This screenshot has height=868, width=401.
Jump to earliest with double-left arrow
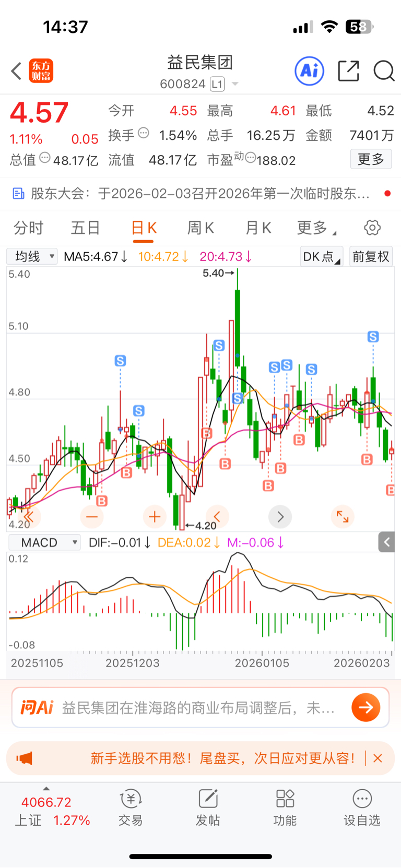(29, 517)
